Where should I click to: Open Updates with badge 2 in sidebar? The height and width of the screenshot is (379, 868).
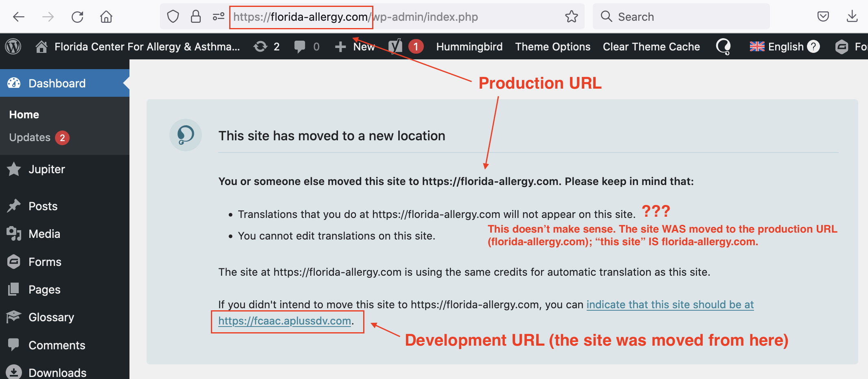[x=39, y=137]
